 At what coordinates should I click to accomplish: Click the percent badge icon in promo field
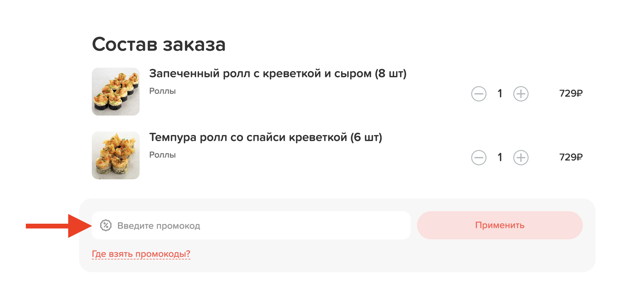click(x=106, y=225)
